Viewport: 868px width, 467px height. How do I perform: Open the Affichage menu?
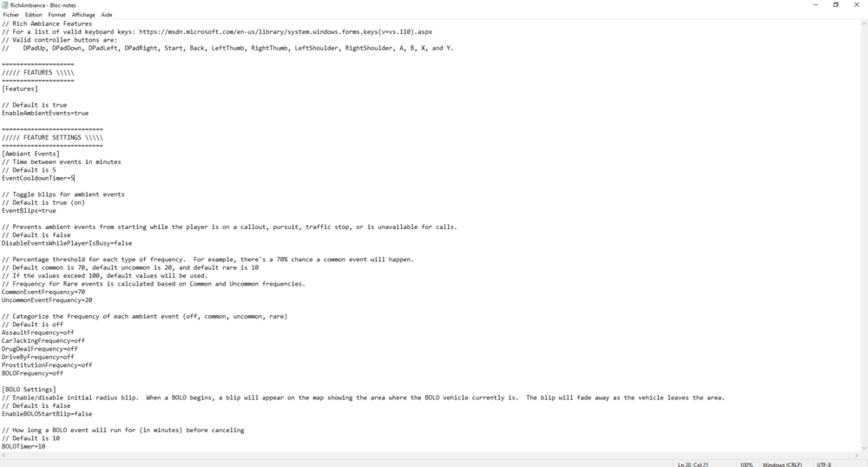point(83,15)
